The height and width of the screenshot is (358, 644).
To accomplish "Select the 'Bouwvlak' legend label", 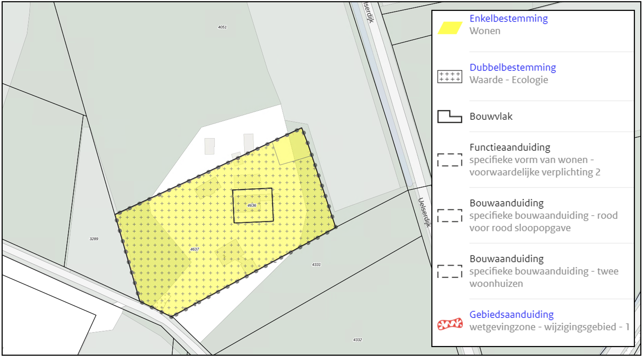I will tap(491, 116).
